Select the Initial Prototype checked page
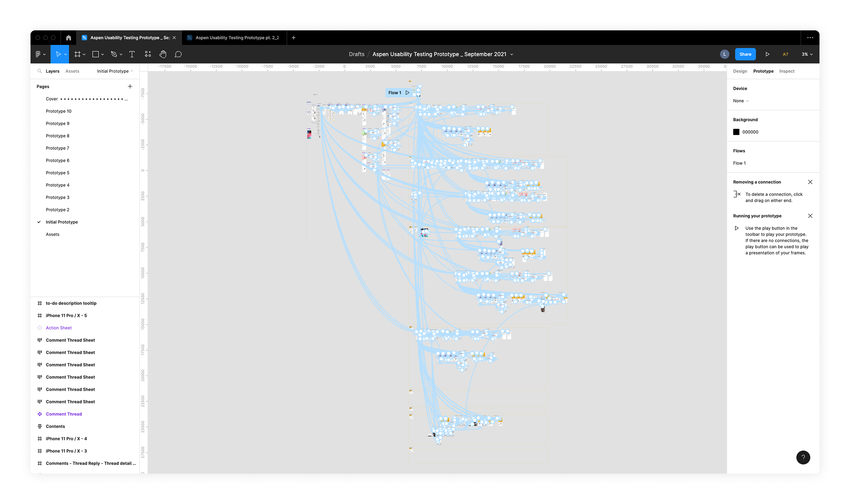 pyautogui.click(x=62, y=222)
